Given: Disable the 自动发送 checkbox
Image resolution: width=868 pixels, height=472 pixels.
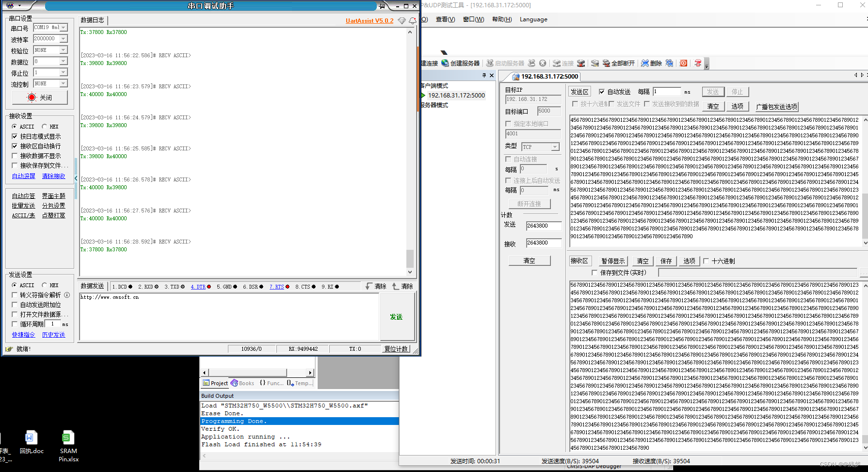Looking at the screenshot, I should pos(601,91).
